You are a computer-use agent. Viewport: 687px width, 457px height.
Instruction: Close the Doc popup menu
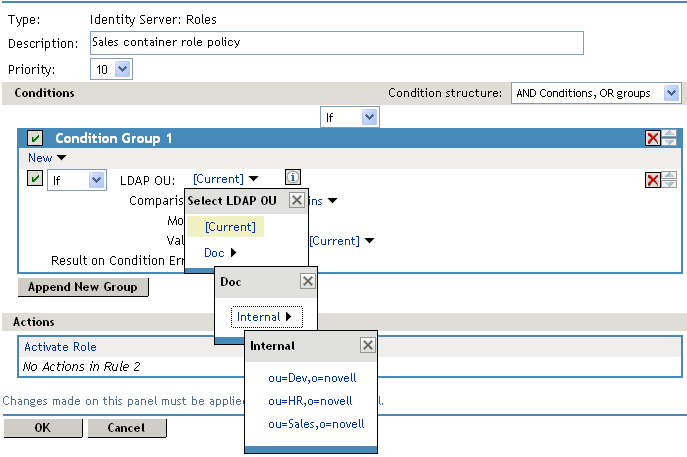tap(307, 282)
